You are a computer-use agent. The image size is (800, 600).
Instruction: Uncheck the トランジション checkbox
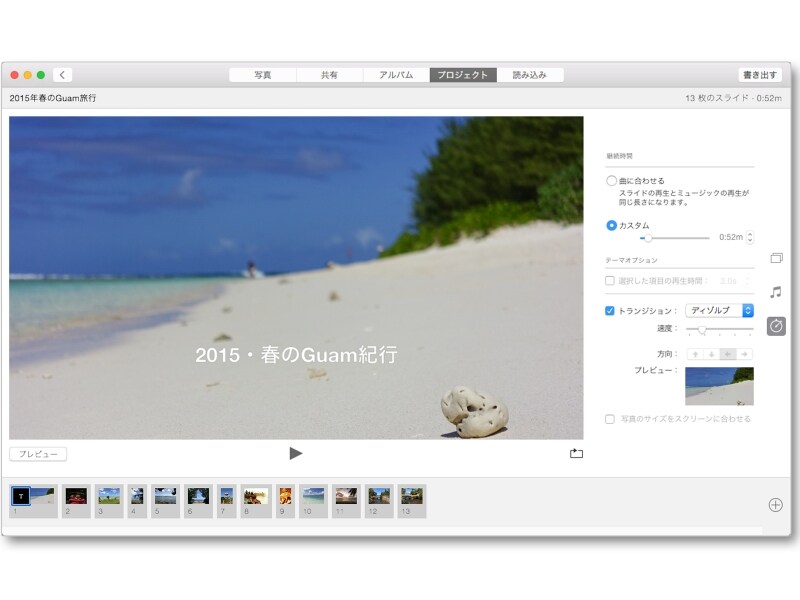click(x=610, y=311)
